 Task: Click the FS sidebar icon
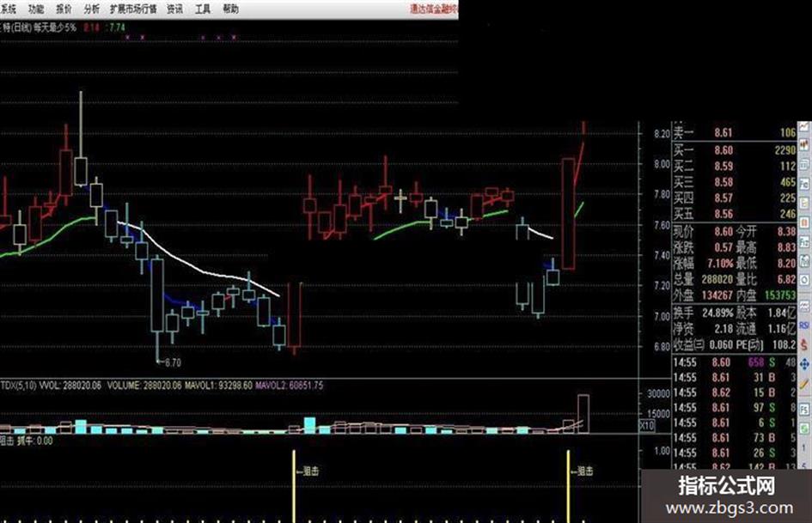(x=804, y=409)
